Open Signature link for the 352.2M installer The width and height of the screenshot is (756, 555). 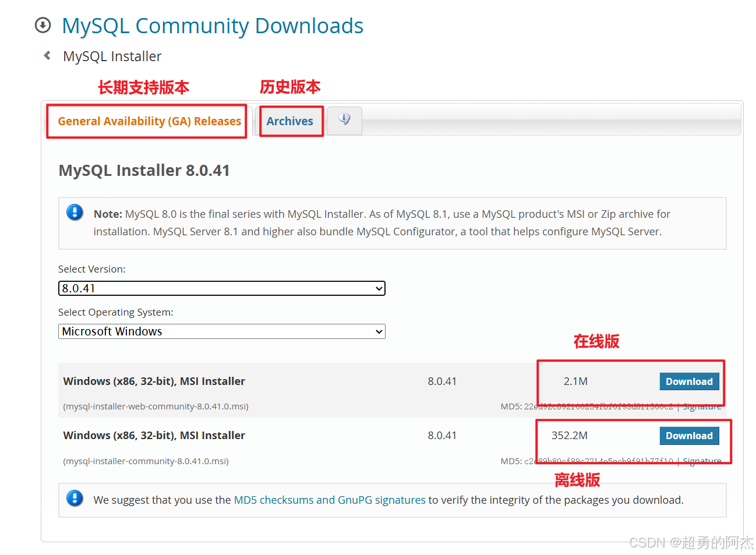(x=702, y=461)
